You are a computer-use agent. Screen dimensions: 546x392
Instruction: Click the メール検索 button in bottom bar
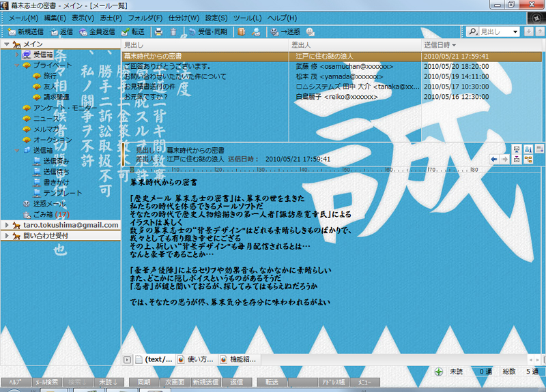tap(46, 382)
